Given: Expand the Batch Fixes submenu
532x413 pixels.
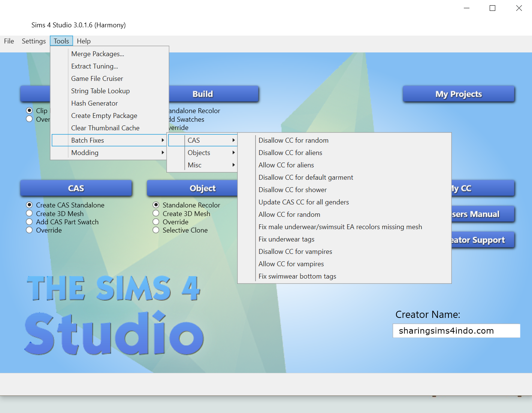Looking at the screenshot, I should pyautogui.click(x=109, y=140).
